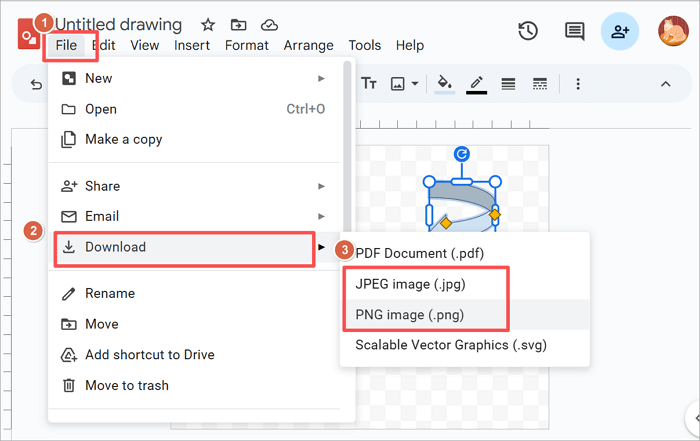Viewport: 700px width, 441px height.
Task: Choose Rename in the File menu
Action: click(196, 293)
